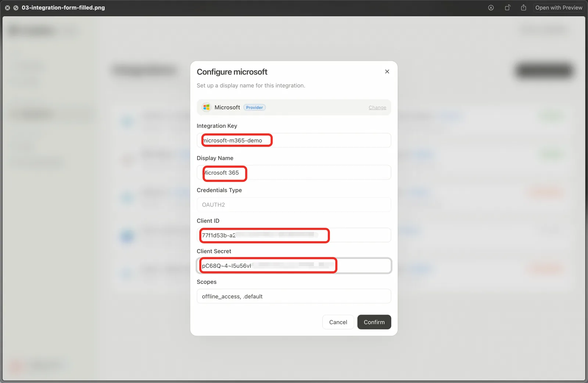The width and height of the screenshot is (588, 383).
Task: Click the disabled OAUTH2 Credentials Type field
Action: point(294,205)
